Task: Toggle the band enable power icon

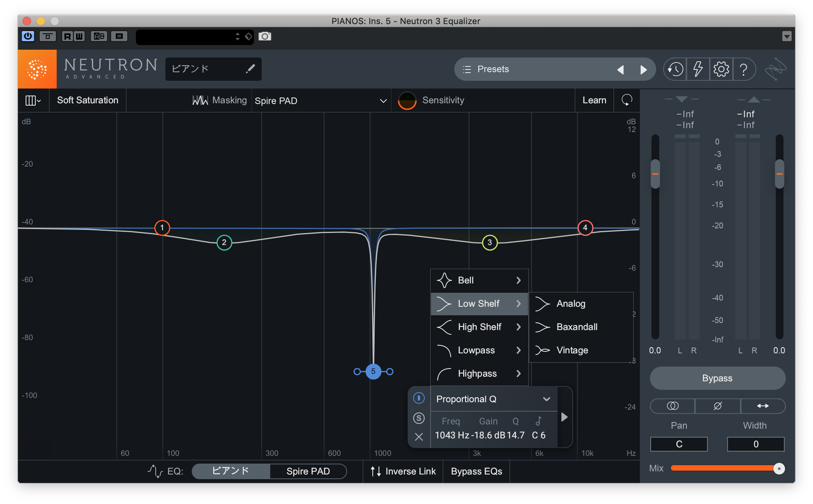Action: [419, 398]
